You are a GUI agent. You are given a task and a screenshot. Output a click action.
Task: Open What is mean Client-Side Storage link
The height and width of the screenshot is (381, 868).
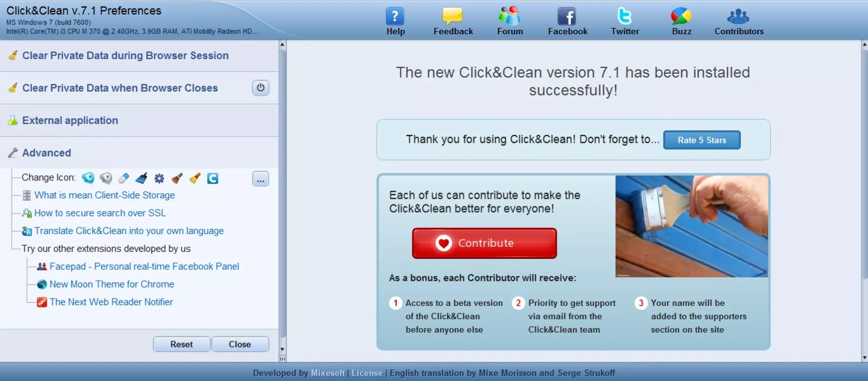[104, 195]
